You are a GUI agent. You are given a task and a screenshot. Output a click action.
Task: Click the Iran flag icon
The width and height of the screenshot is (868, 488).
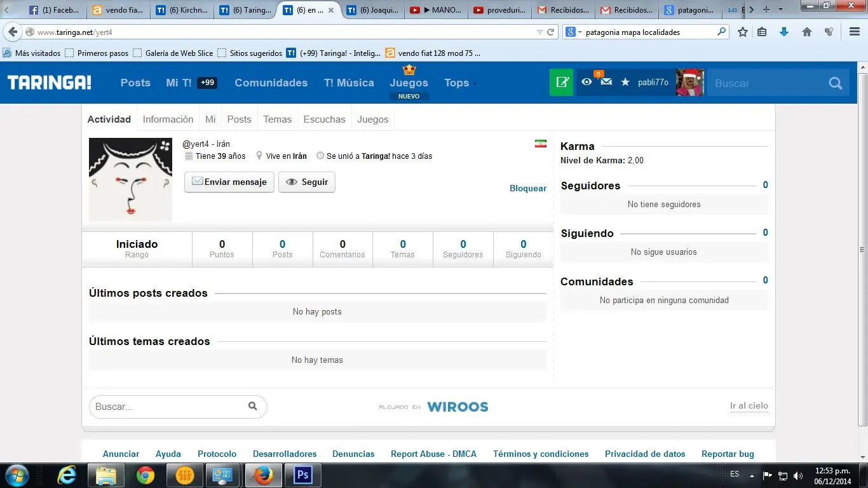[540, 144]
